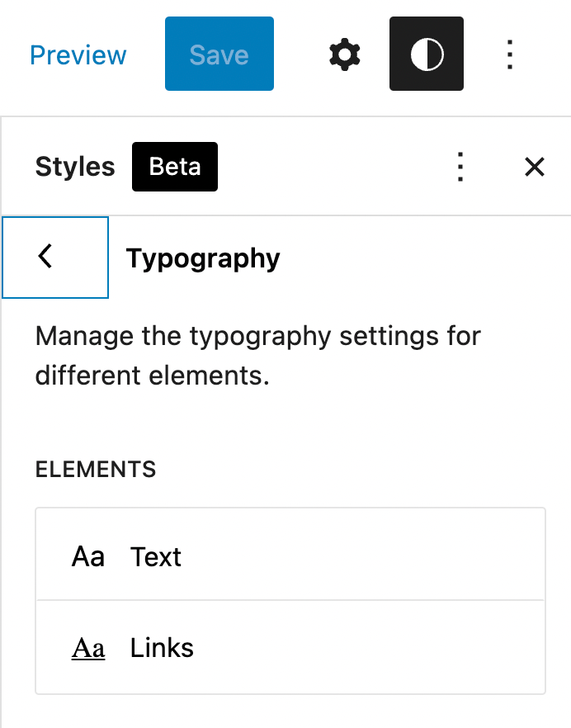Click the Beta badge
This screenshot has width=571, height=728.
(x=175, y=167)
